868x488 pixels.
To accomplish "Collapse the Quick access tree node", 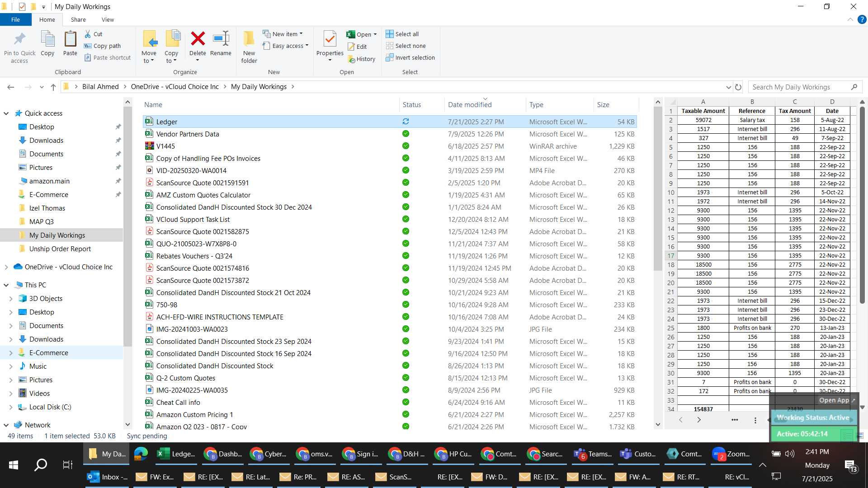I will 6,113.
